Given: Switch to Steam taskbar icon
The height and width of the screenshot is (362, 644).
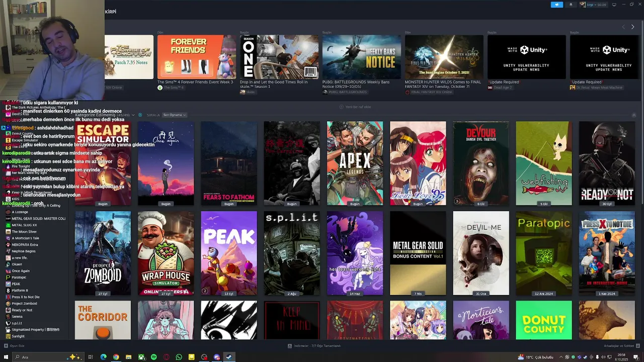Looking at the screenshot, I should pos(229,357).
